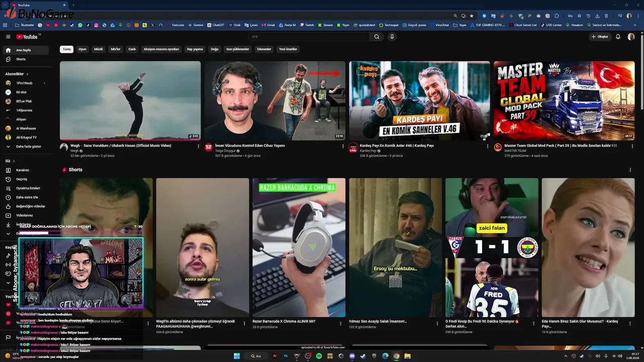Open the Fred 35 football short thumbnail

pyautogui.click(x=492, y=247)
